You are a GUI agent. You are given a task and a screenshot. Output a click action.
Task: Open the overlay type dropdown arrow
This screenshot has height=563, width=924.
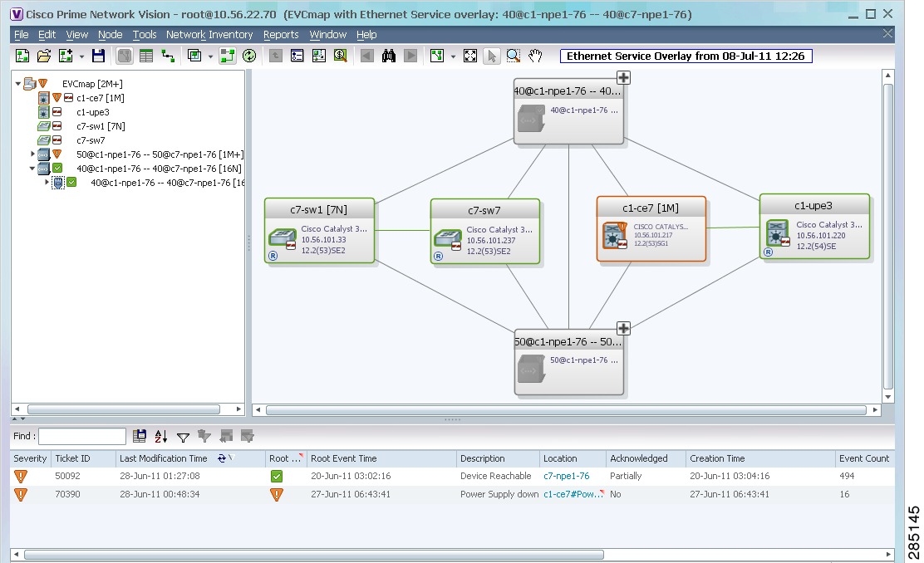pos(210,56)
